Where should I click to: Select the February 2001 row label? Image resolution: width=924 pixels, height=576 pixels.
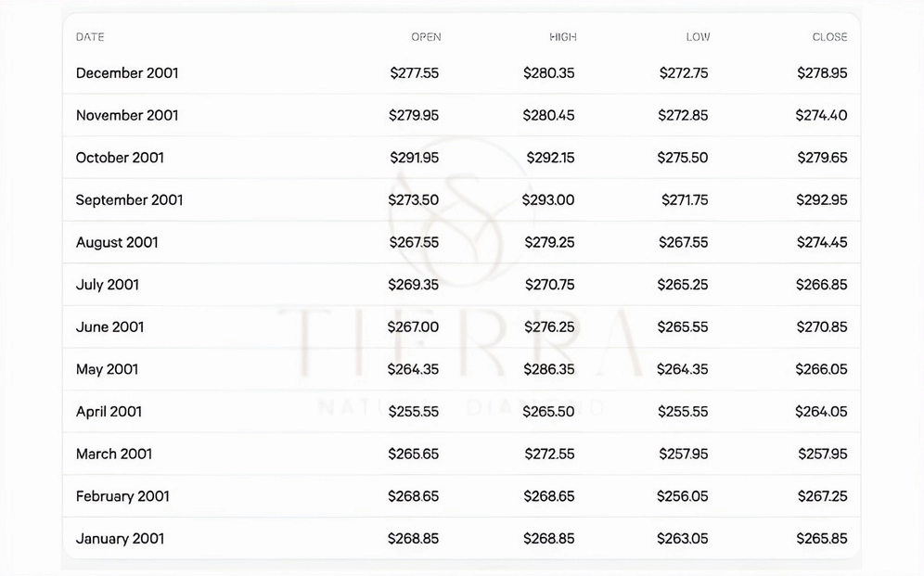click(x=122, y=496)
